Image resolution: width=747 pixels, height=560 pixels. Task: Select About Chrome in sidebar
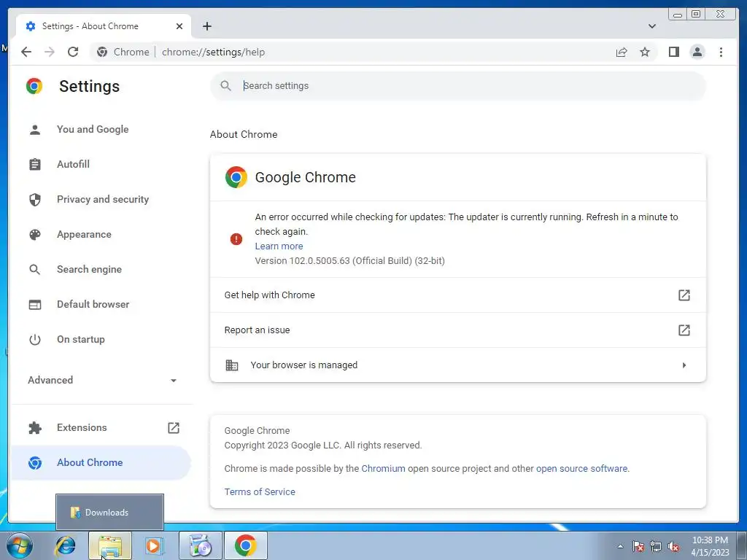pos(101,463)
